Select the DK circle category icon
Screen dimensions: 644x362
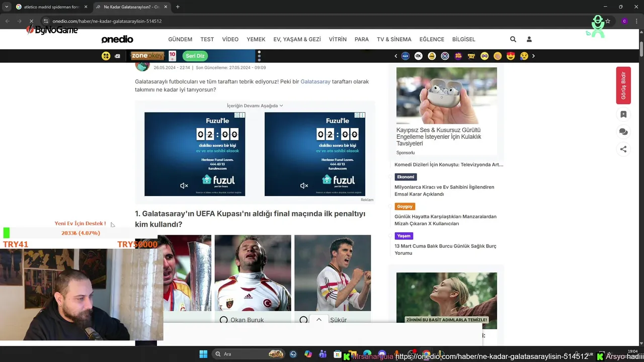(418, 56)
